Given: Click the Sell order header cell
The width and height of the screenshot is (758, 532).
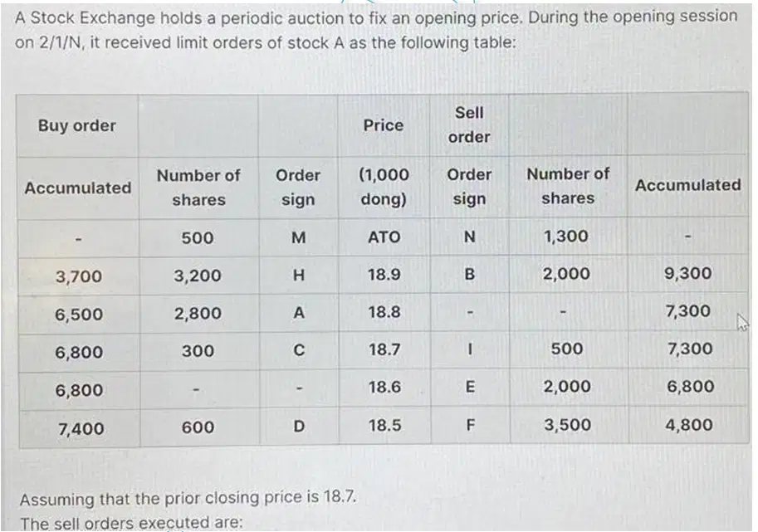Looking at the screenshot, I should click(469, 124).
